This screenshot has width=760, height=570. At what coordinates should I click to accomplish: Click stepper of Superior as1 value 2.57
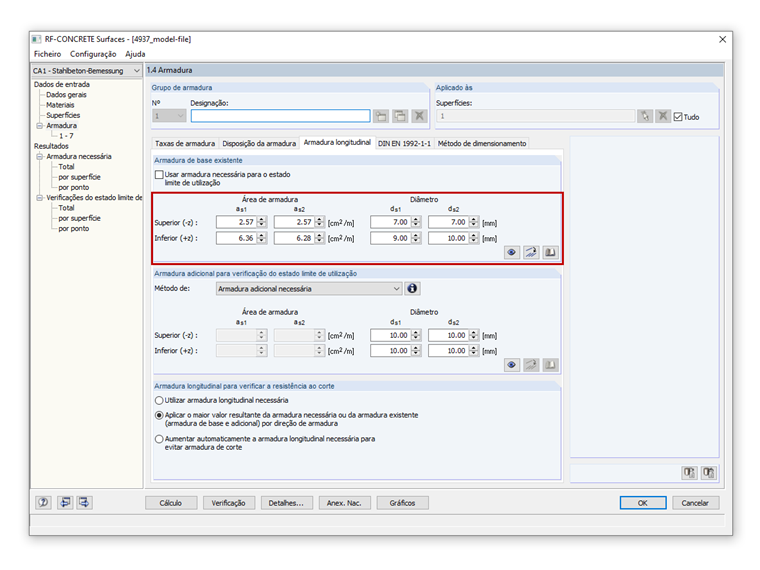click(262, 222)
